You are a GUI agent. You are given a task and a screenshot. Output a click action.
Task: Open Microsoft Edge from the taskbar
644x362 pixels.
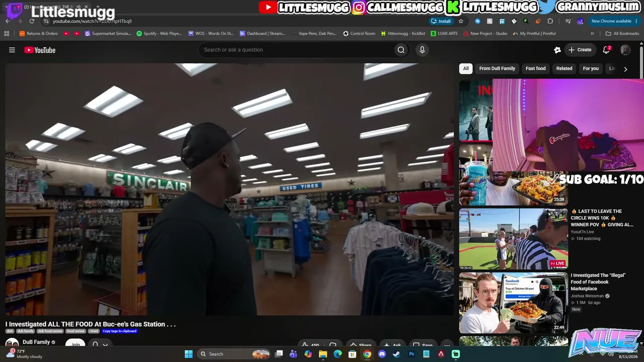[338, 354]
